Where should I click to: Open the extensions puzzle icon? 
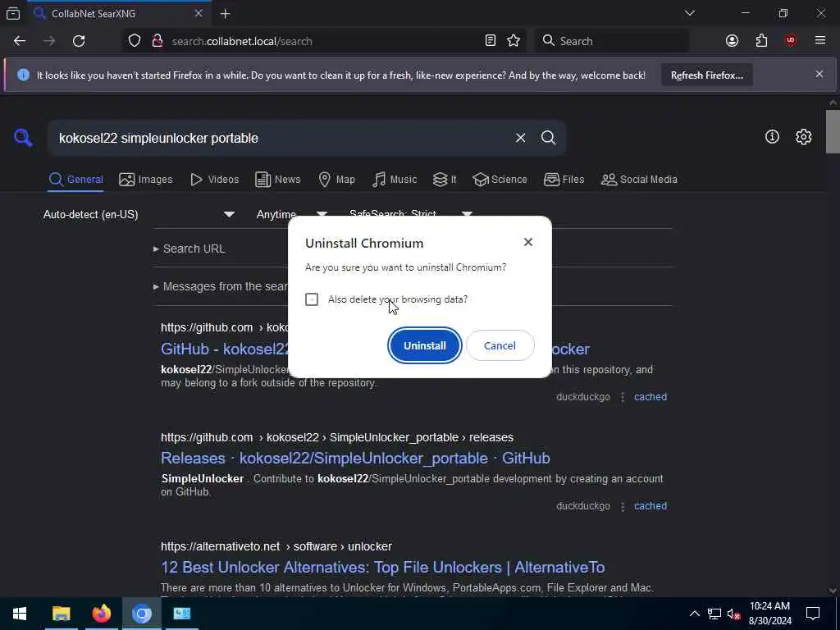pos(761,41)
